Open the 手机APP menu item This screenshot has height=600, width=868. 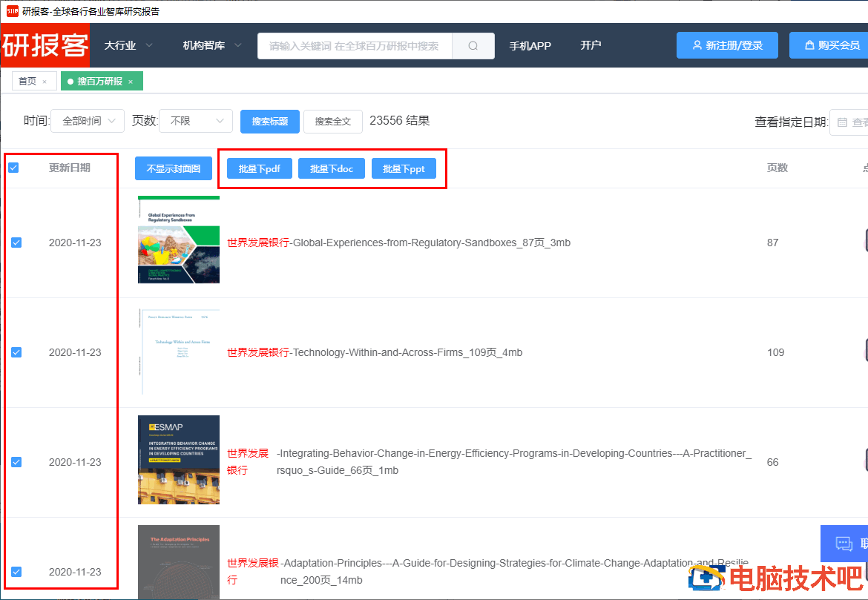coord(530,45)
